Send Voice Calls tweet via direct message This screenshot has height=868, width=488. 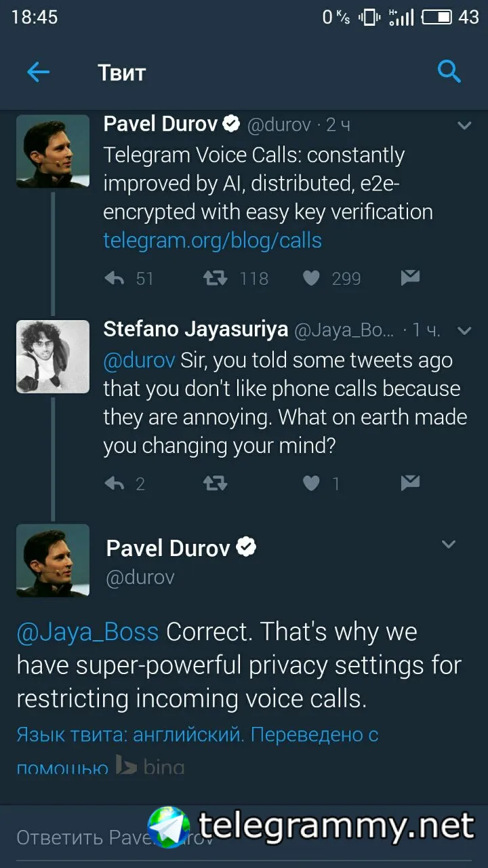410,277
